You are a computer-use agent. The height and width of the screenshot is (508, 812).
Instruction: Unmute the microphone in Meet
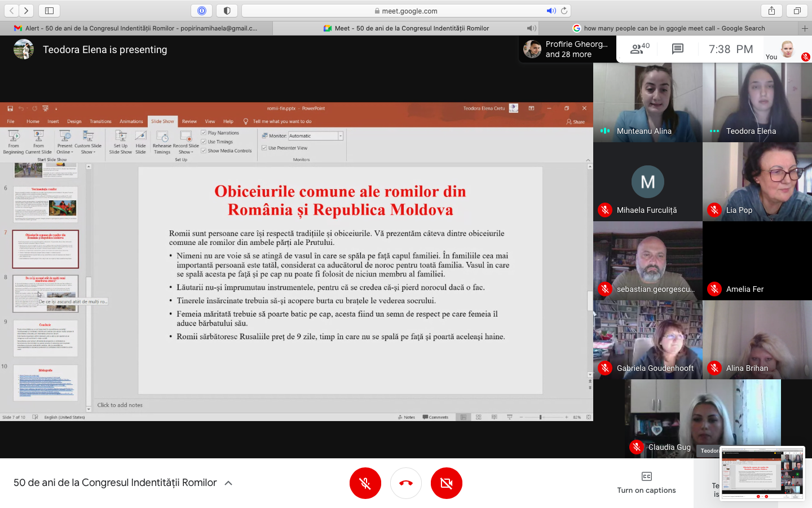(x=365, y=483)
